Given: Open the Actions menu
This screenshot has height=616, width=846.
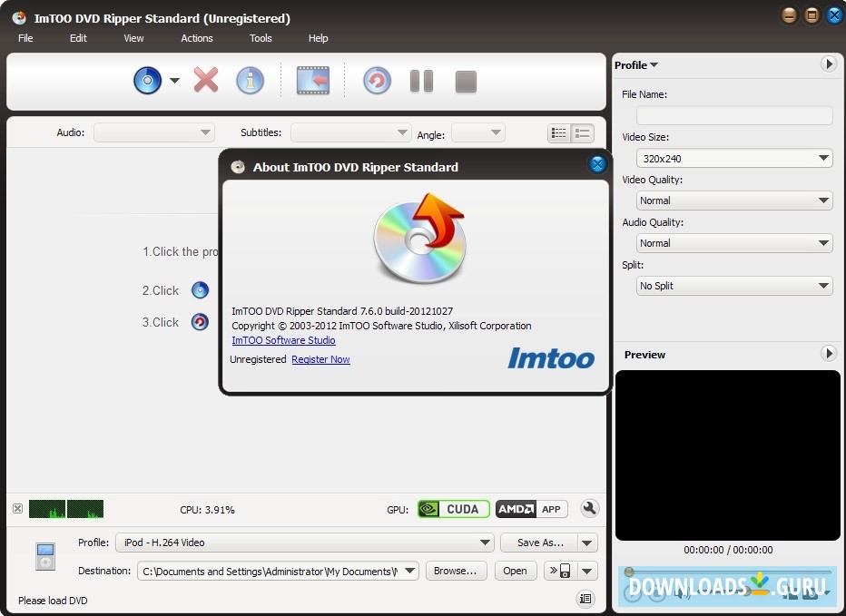Looking at the screenshot, I should (196, 38).
